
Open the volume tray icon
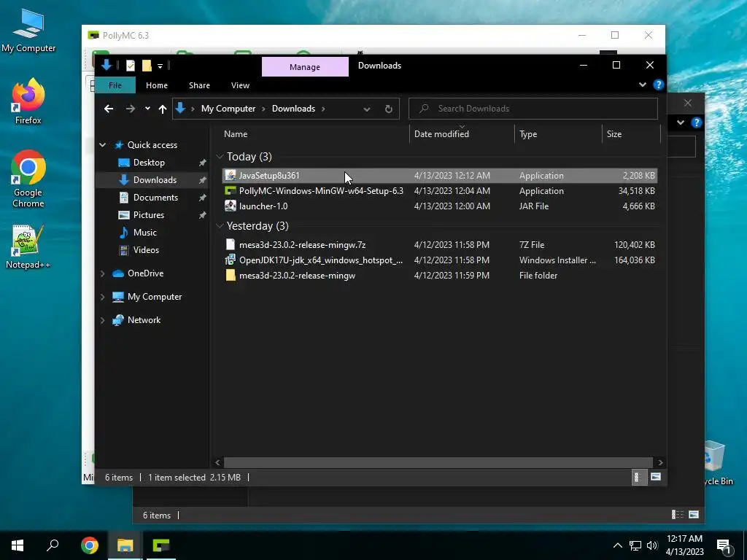tap(651, 545)
